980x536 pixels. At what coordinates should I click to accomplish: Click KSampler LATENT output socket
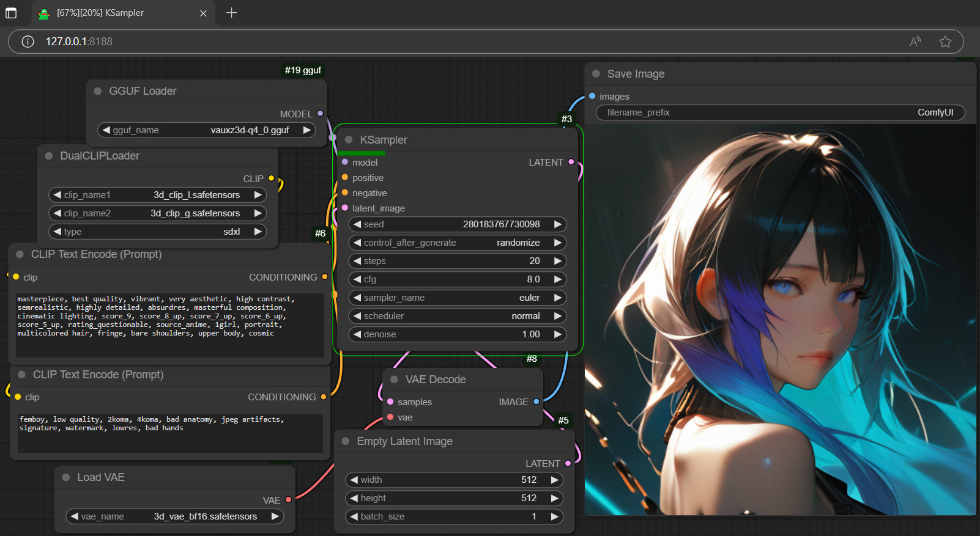point(571,162)
